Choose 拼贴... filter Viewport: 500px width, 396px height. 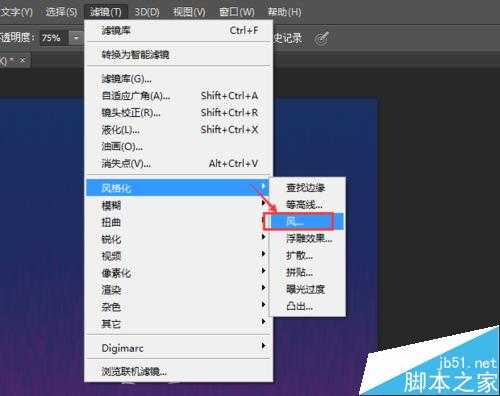(x=307, y=273)
